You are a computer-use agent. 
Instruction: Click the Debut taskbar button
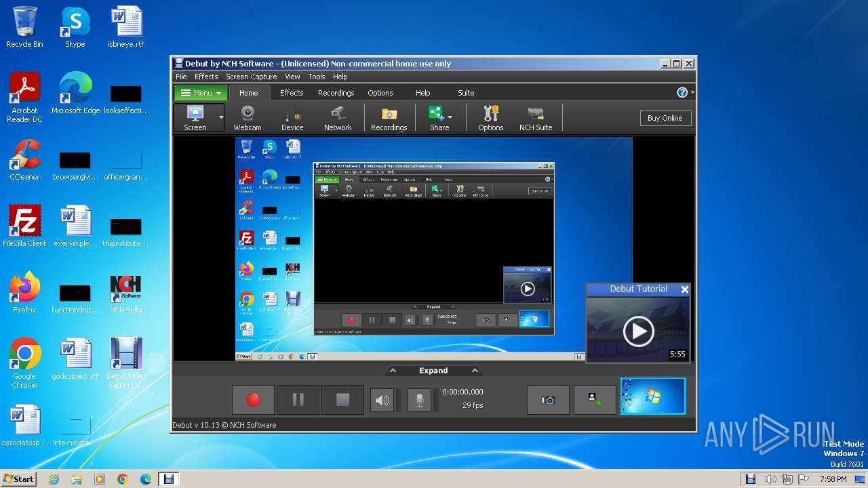pyautogui.click(x=168, y=479)
